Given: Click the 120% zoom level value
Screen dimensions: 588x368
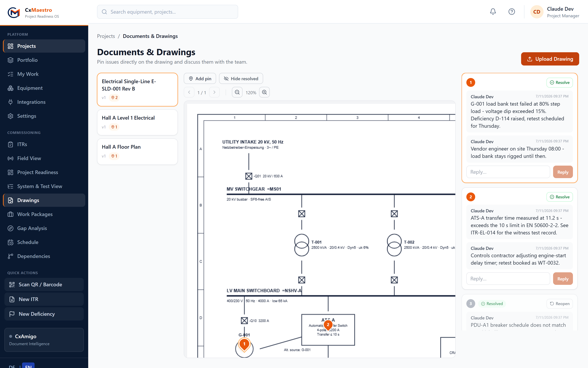Looking at the screenshot, I should 251,93.
